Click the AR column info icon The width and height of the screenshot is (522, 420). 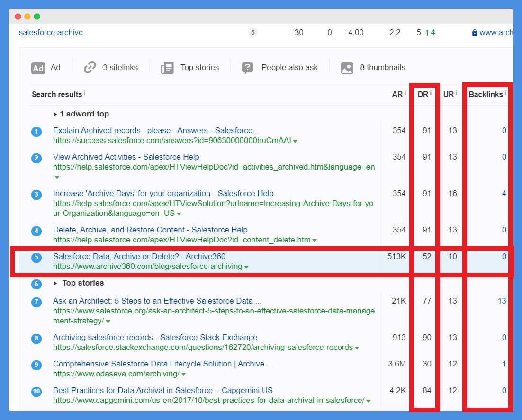pos(405,93)
